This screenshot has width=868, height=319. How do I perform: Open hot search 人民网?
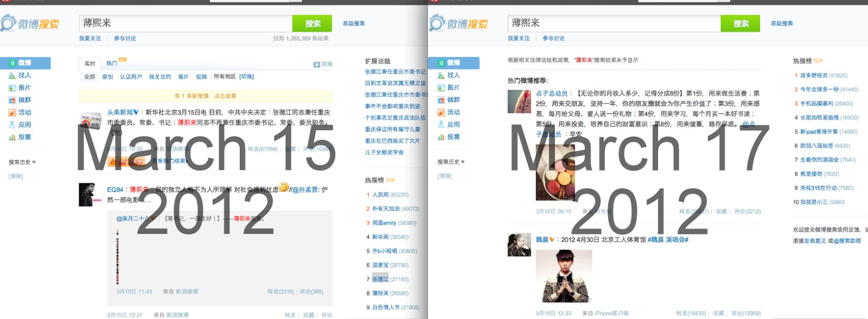[380, 195]
